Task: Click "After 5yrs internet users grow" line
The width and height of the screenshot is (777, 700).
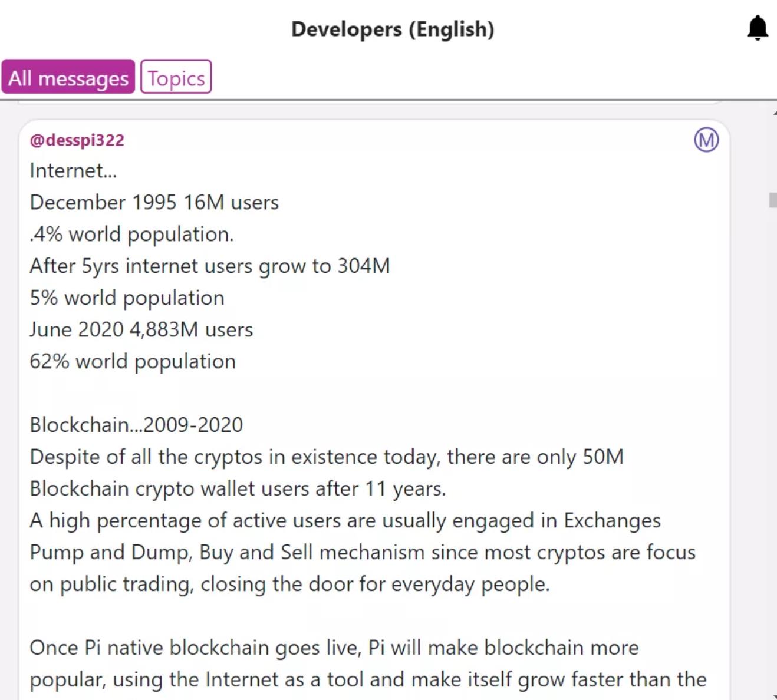Action: (x=210, y=266)
